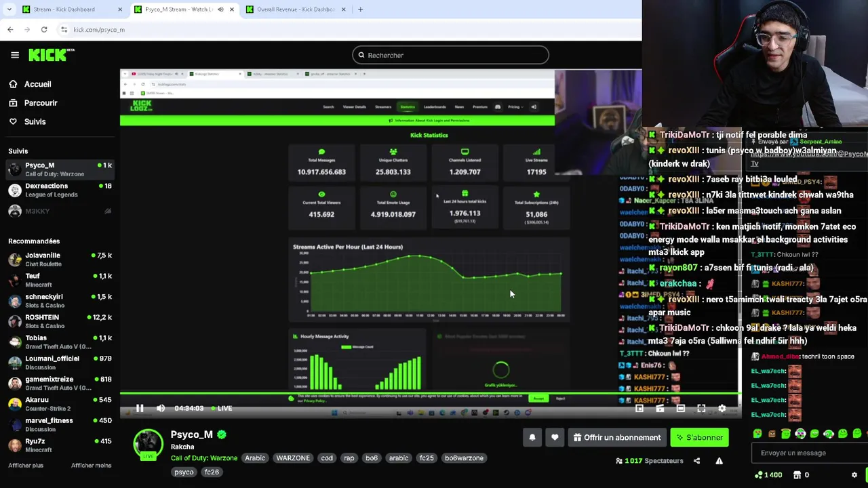Go back in browser history
This screenshot has width=868, height=488.
(10, 29)
